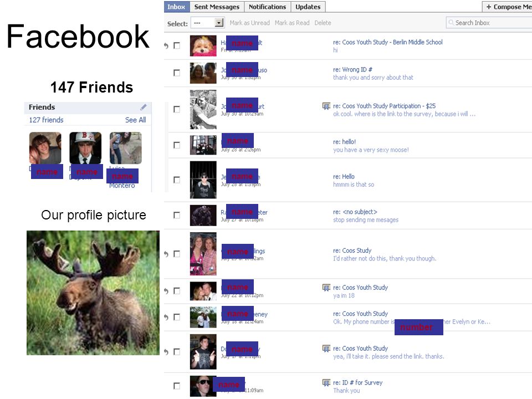Click black-and-white sender photo on '$25' row
Image resolution: width=532 pixels, height=399 pixels.
click(203, 109)
